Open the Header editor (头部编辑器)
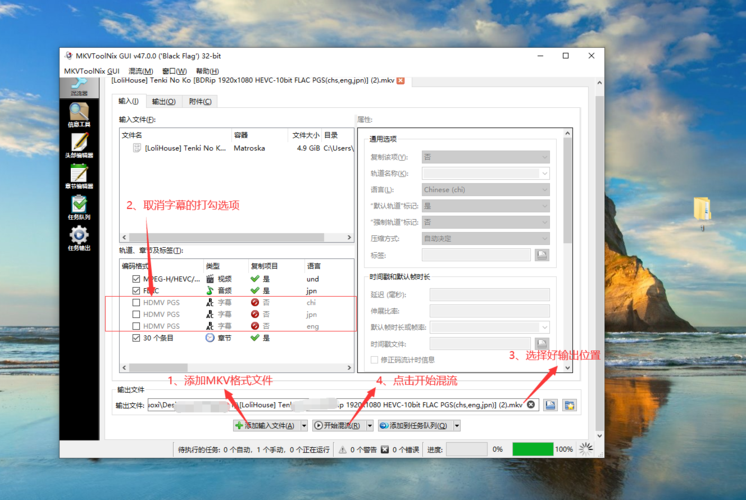Screen dimensions: 746x500 coord(79,145)
